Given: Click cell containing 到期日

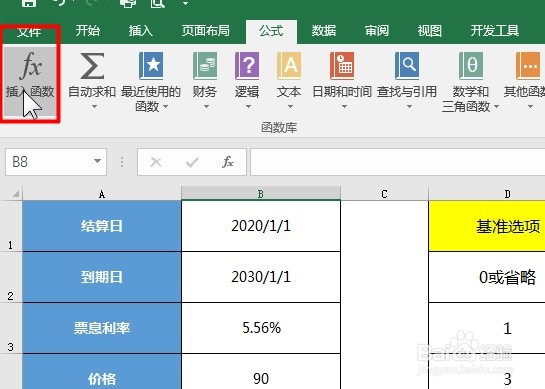Looking at the screenshot, I should [102, 277].
